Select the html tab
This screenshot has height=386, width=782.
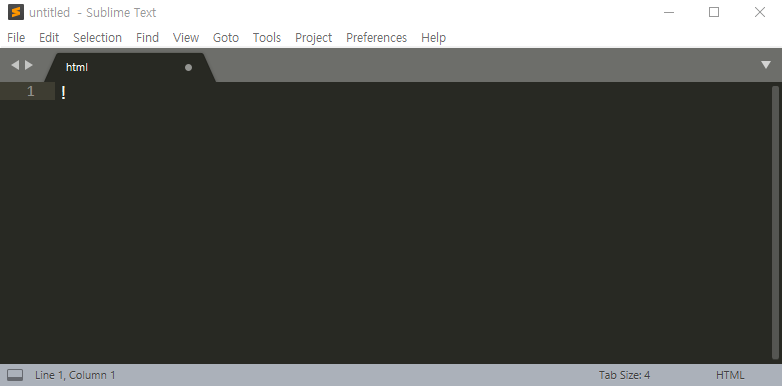(x=130, y=67)
